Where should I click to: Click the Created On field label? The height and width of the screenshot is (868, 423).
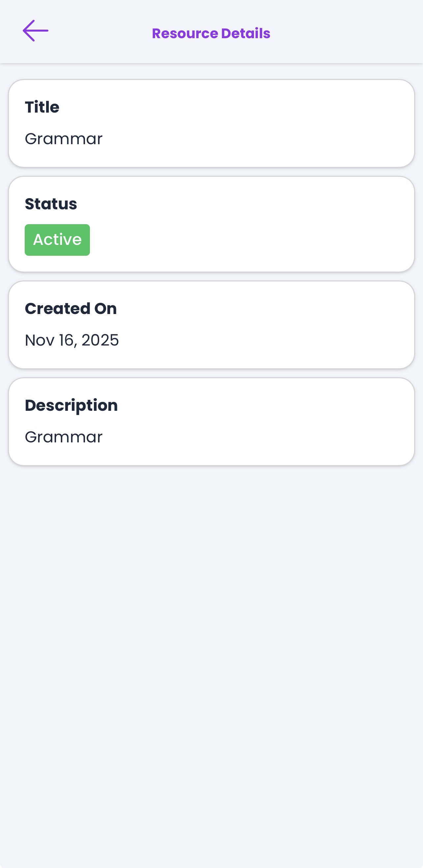click(x=71, y=309)
